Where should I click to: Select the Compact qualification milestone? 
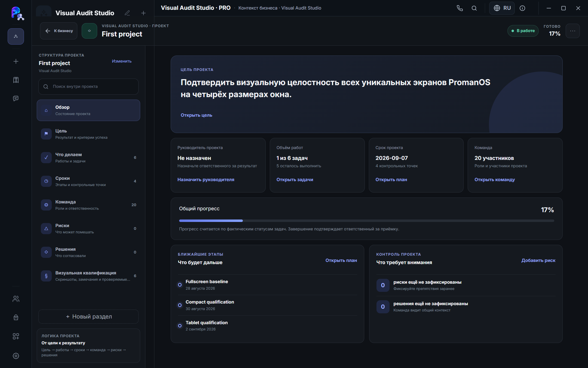click(x=267, y=305)
